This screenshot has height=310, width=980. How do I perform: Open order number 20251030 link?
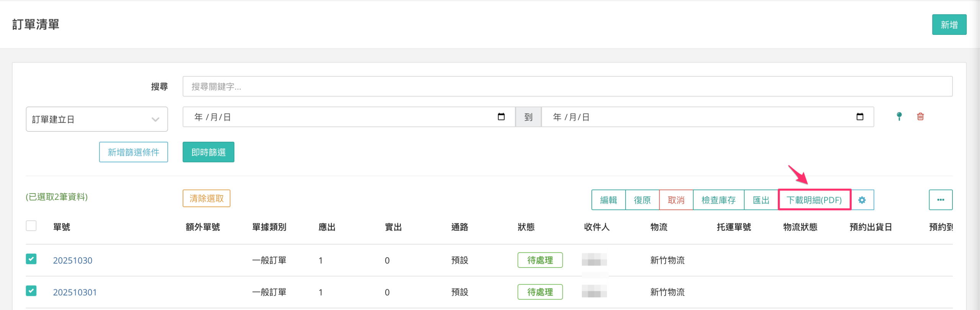pyautogui.click(x=72, y=261)
